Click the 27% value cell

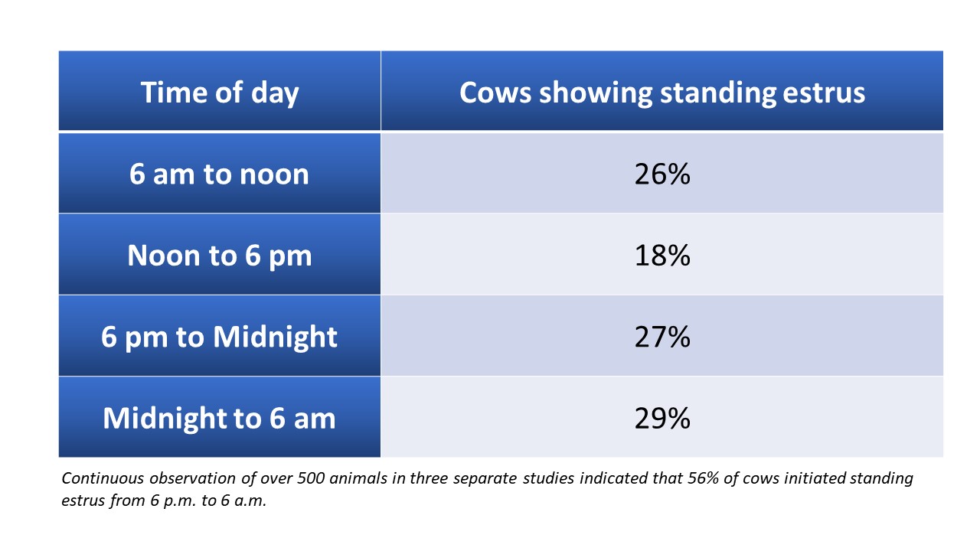(662, 336)
